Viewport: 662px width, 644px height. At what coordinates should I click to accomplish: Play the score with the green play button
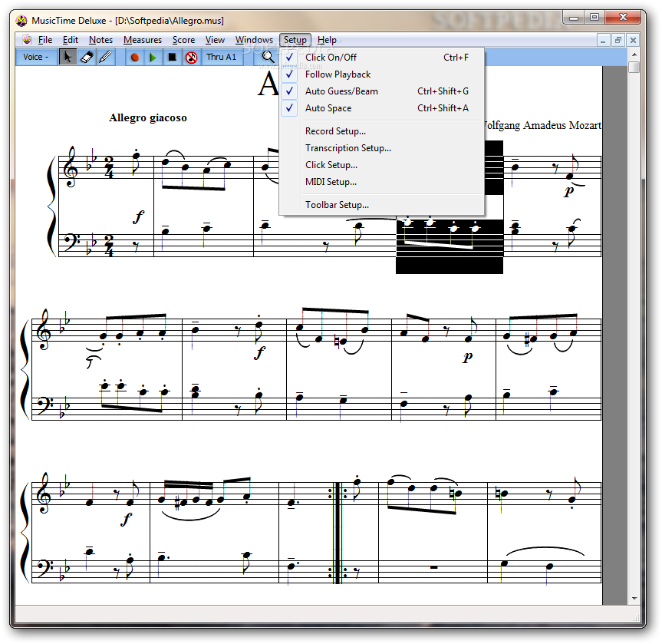[153, 57]
